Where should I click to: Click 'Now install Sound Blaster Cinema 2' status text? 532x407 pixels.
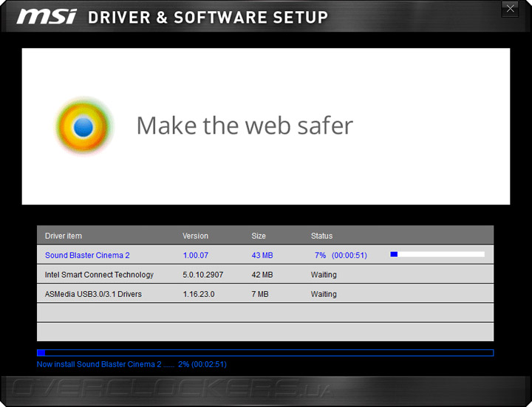pyautogui.click(x=132, y=364)
